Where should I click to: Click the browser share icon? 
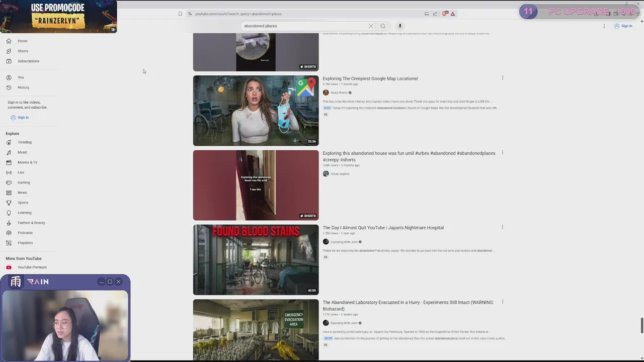tap(435, 14)
